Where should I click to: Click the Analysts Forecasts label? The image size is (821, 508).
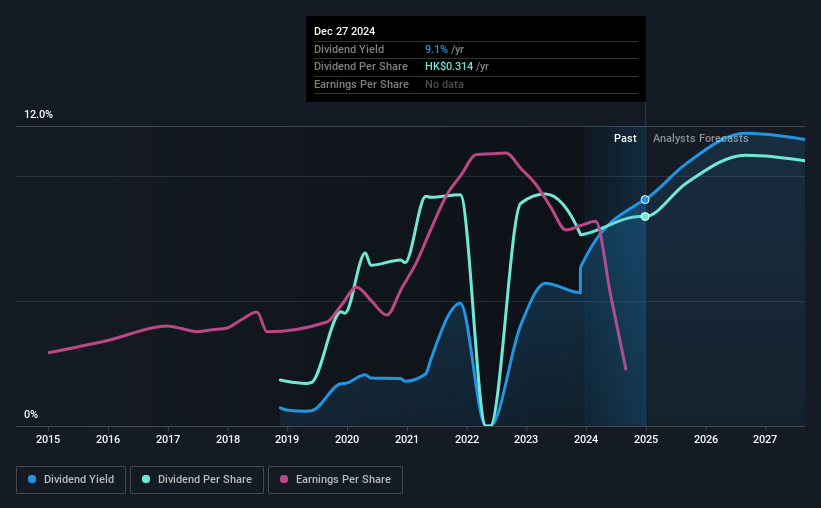coord(701,138)
